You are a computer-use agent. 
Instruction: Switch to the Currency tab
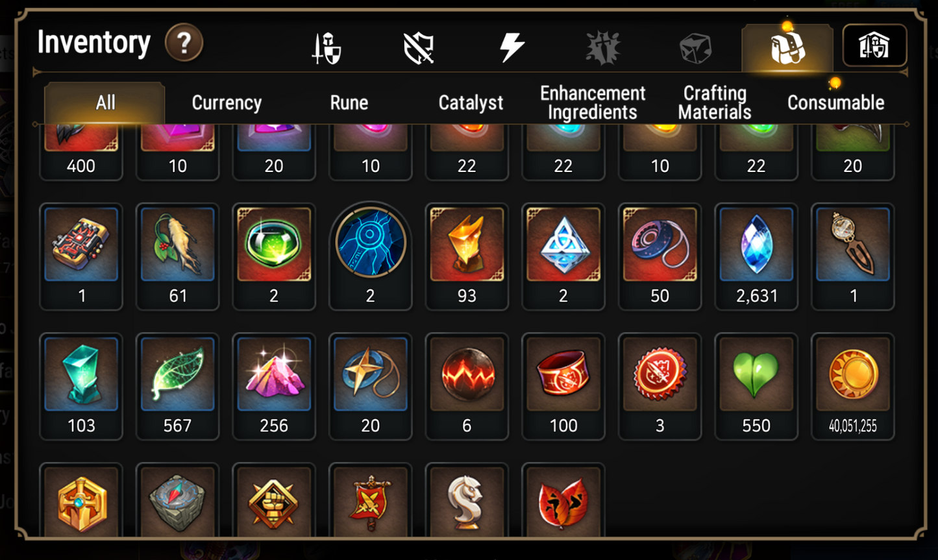pos(227,103)
